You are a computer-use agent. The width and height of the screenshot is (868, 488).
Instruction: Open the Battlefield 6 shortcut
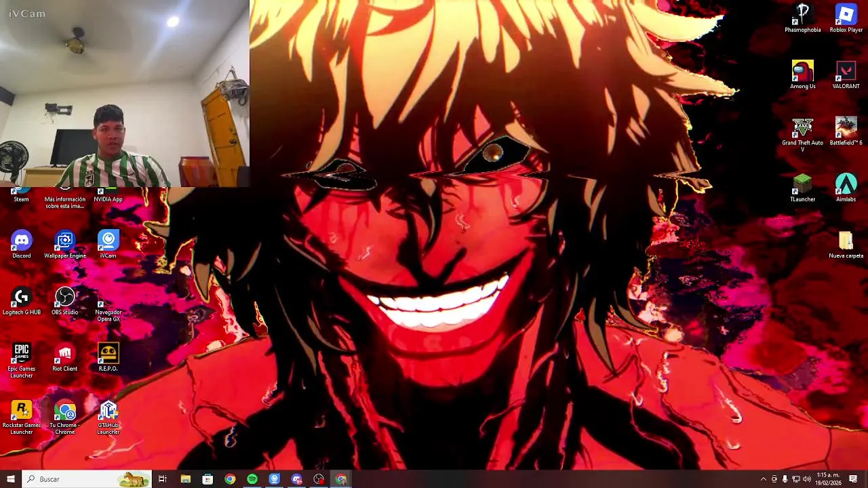click(846, 131)
